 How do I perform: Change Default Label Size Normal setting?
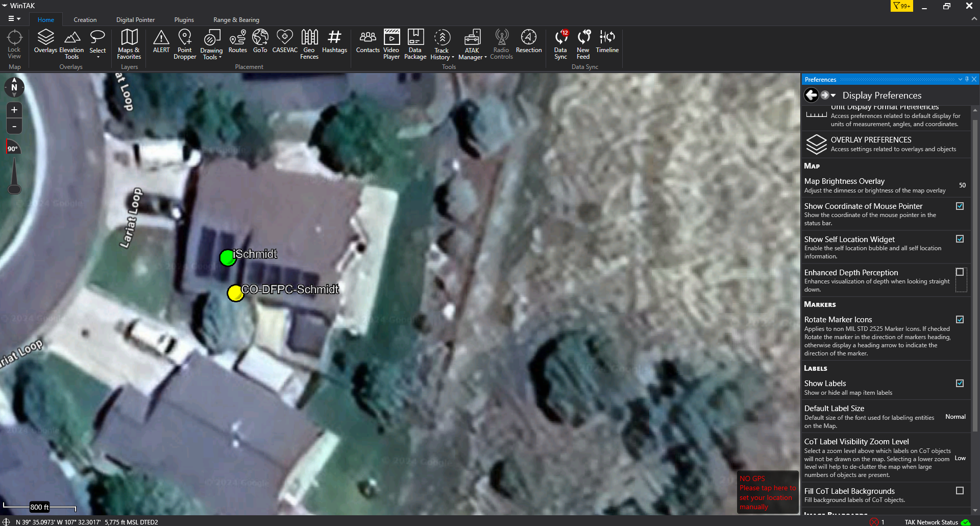(x=955, y=417)
